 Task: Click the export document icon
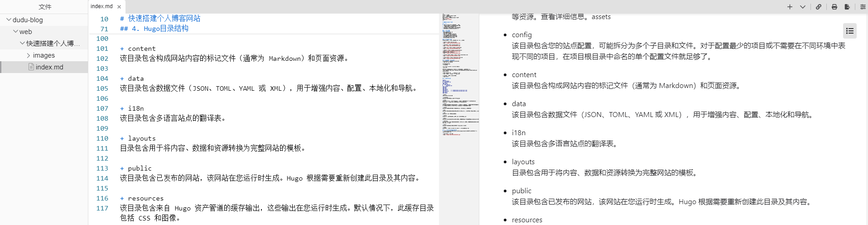pos(847,7)
